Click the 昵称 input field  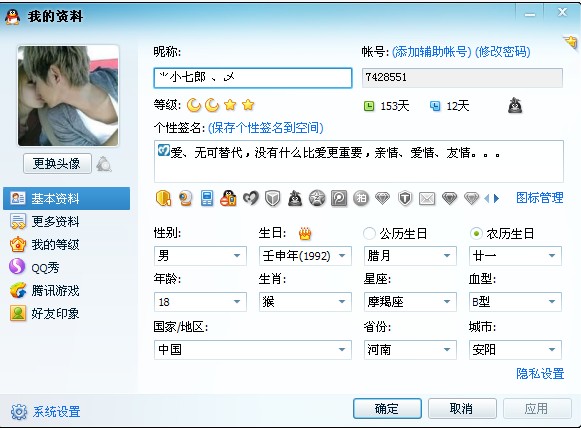tap(253, 78)
